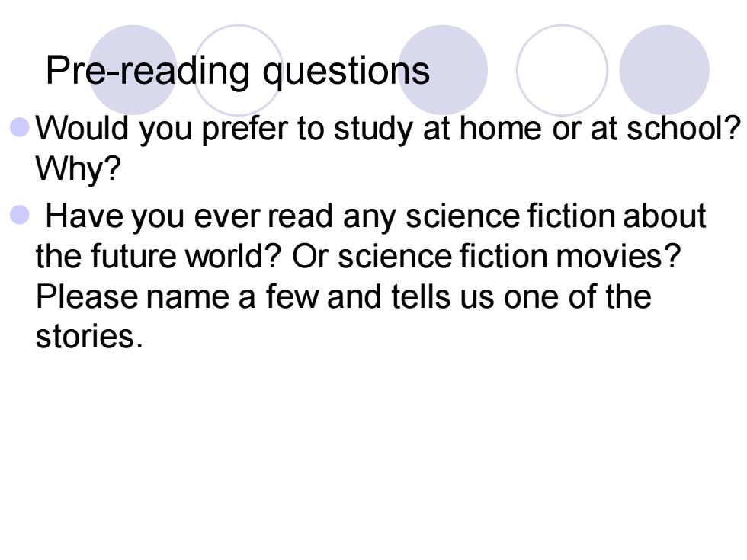The width and height of the screenshot is (747, 560).
Task: Click the word "Why?" in first bullet
Action: click(79, 169)
